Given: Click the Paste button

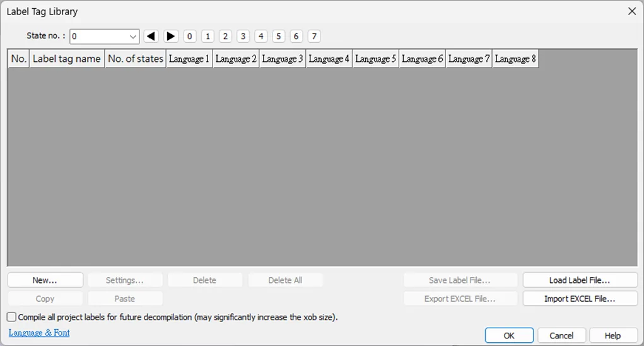Looking at the screenshot, I should [125, 299].
